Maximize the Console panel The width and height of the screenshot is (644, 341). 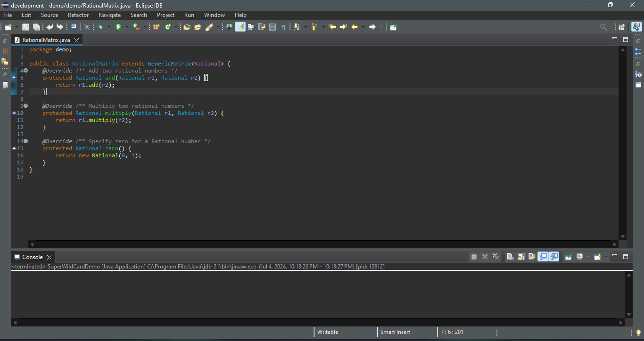tap(626, 257)
